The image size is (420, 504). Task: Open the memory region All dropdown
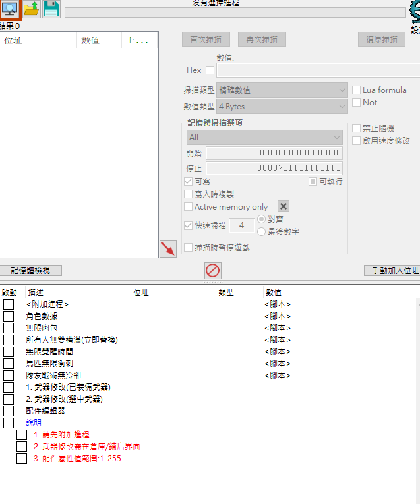(x=264, y=138)
